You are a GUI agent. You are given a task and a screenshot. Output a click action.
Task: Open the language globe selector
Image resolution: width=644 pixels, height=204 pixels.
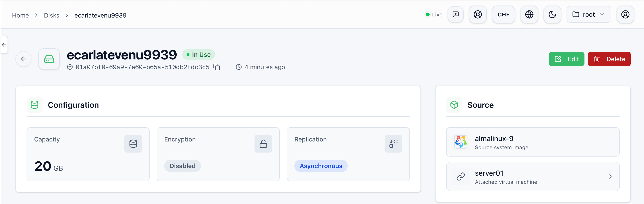529,15
